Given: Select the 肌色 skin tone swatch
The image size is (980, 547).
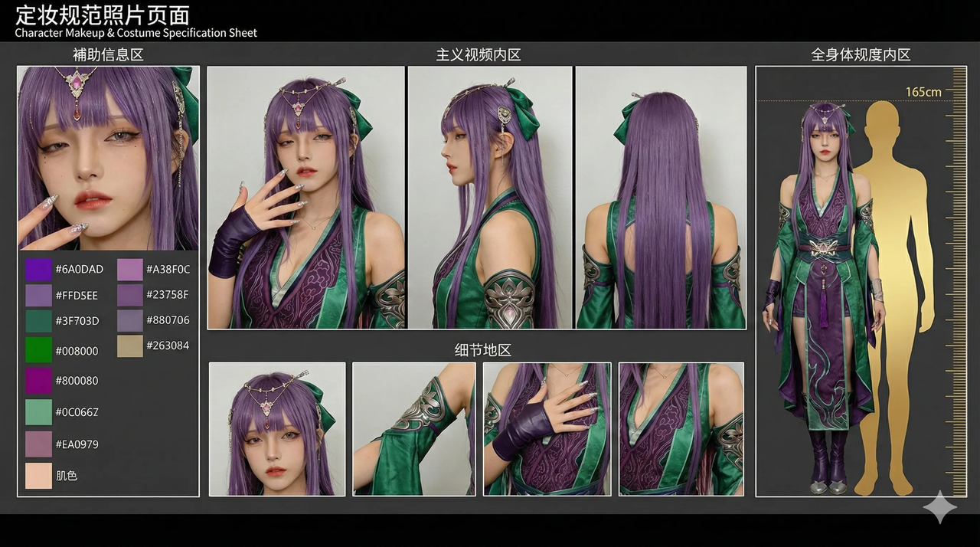Looking at the screenshot, I should click(x=38, y=476).
